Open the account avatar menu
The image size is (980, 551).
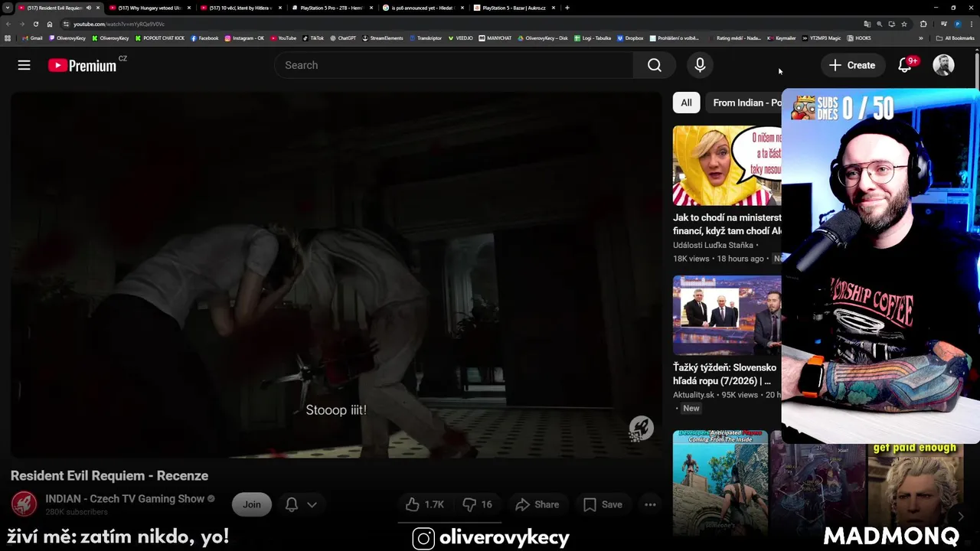(943, 65)
